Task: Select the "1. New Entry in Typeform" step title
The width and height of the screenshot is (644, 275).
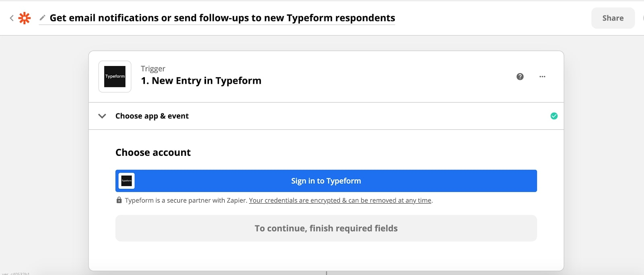Action: pyautogui.click(x=201, y=81)
